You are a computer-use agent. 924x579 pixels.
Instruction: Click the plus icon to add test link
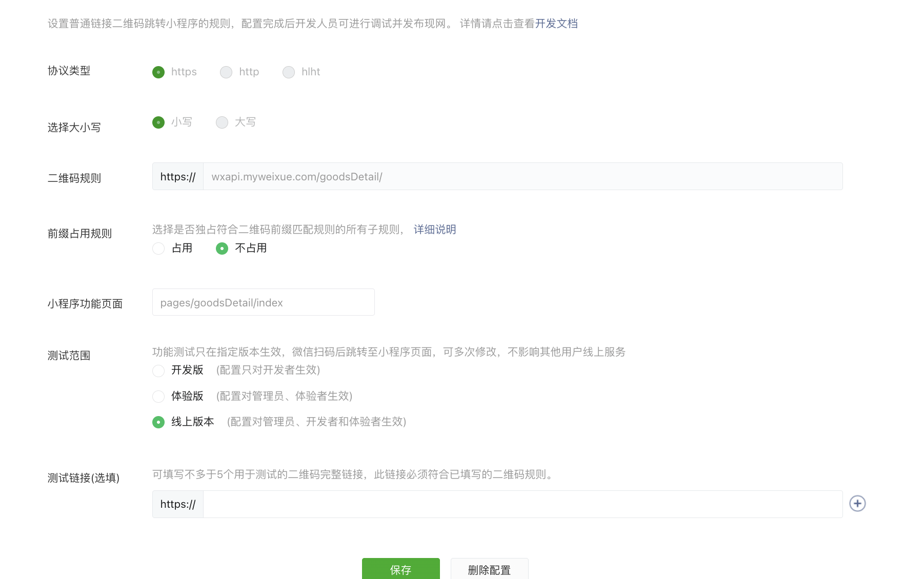point(857,504)
